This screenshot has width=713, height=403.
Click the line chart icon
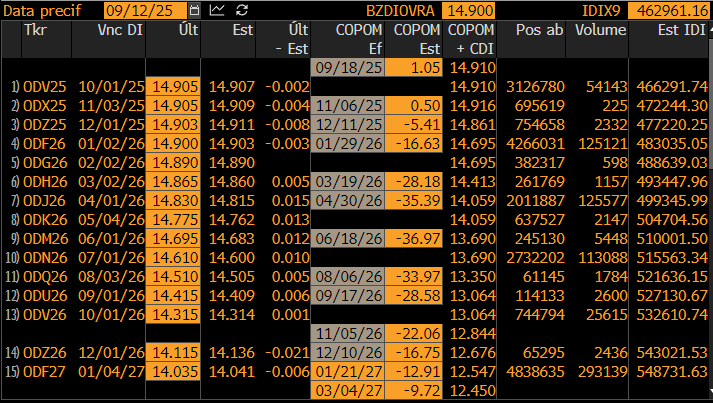click(217, 10)
